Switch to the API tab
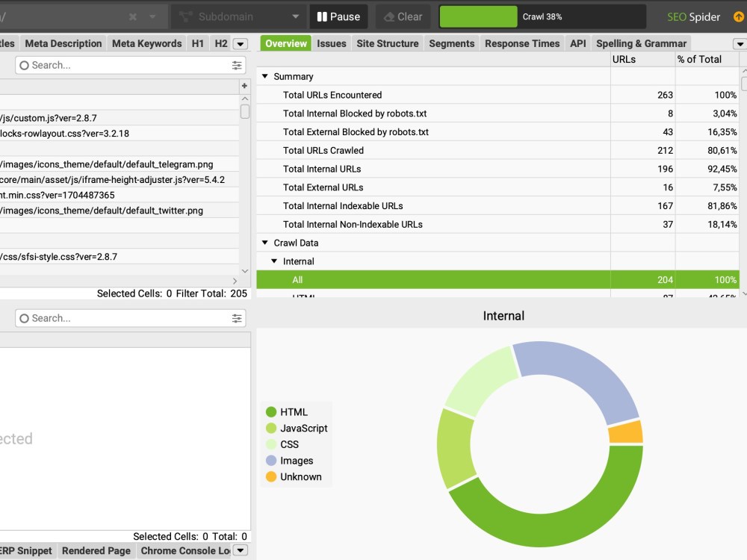Viewport: 747px width, 560px height. click(x=578, y=43)
